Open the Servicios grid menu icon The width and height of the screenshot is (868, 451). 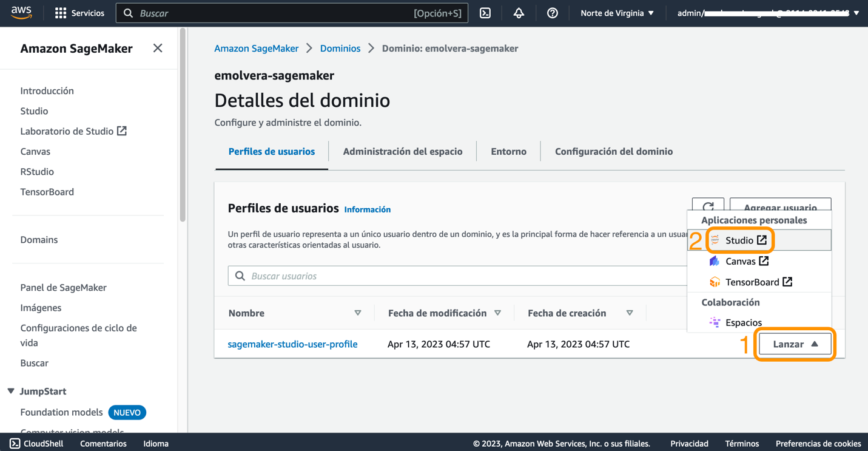click(x=61, y=13)
